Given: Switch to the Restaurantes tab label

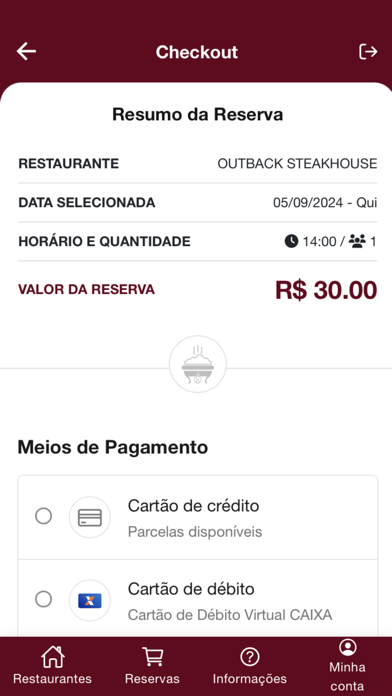Looking at the screenshot, I should coord(52,679).
